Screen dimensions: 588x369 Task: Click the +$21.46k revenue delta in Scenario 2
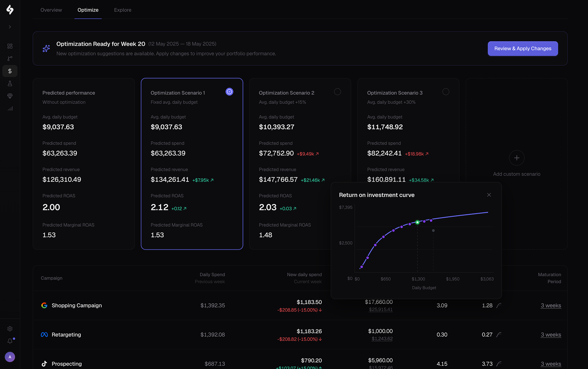(313, 180)
